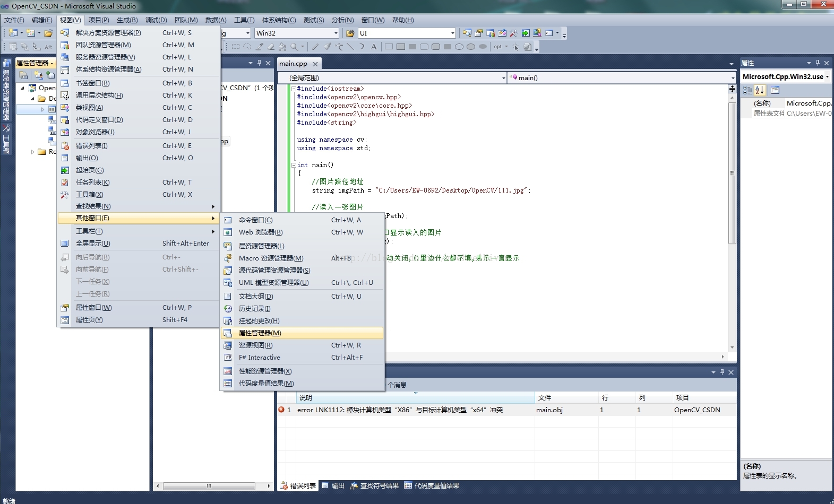Switch to the 输出 bottom tab

pyautogui.click(x=333, y=485)
